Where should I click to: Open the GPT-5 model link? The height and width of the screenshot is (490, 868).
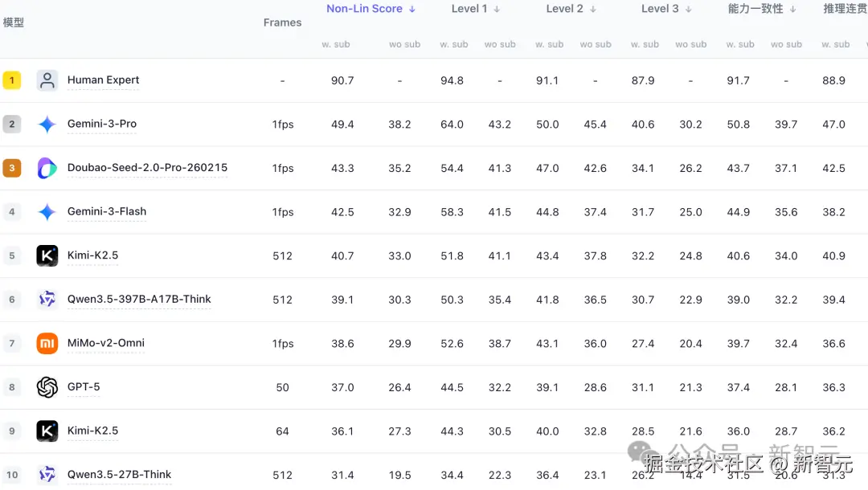(x=84, y=387)
